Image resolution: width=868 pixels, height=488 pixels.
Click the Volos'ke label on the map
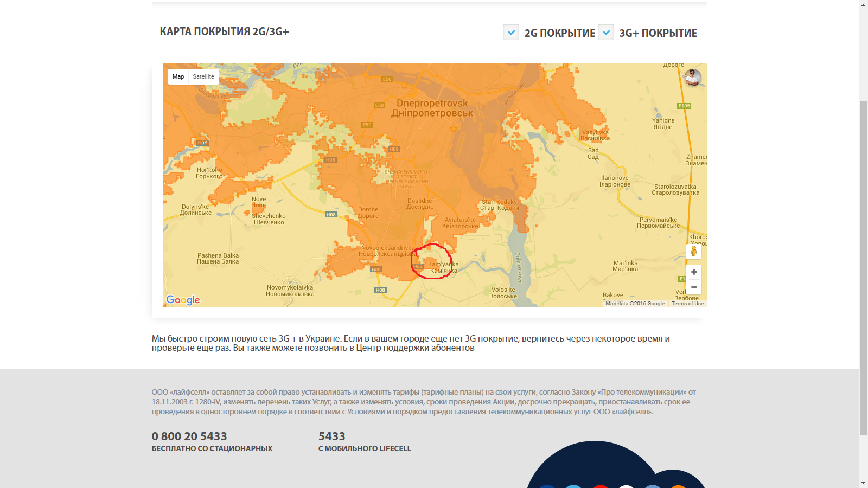coord(503,293)
